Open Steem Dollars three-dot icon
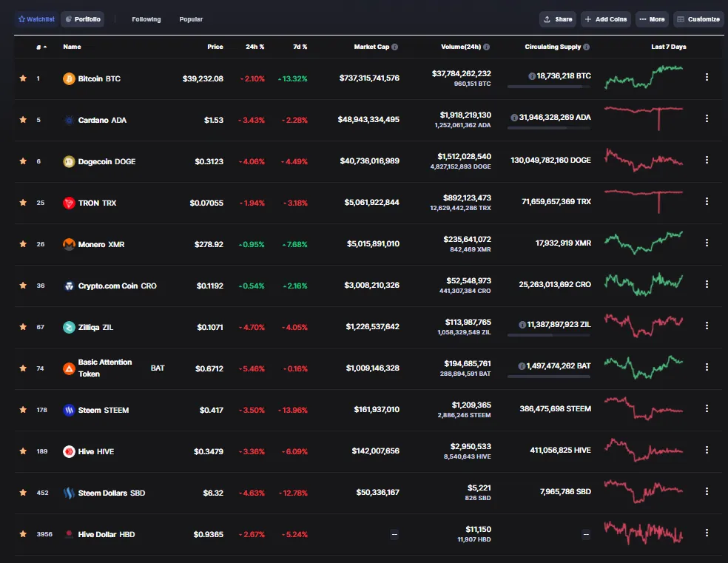 (x=707, y=491)
